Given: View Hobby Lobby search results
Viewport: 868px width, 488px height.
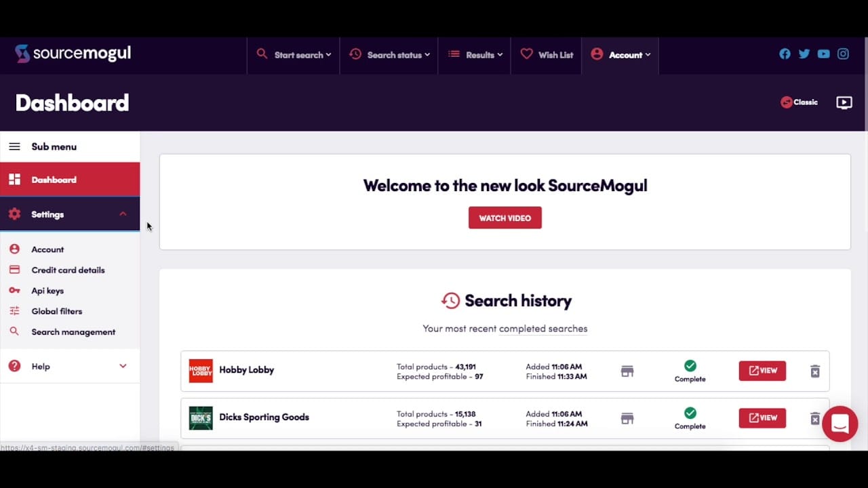Looking at the screenshot, I should [762, 371].
